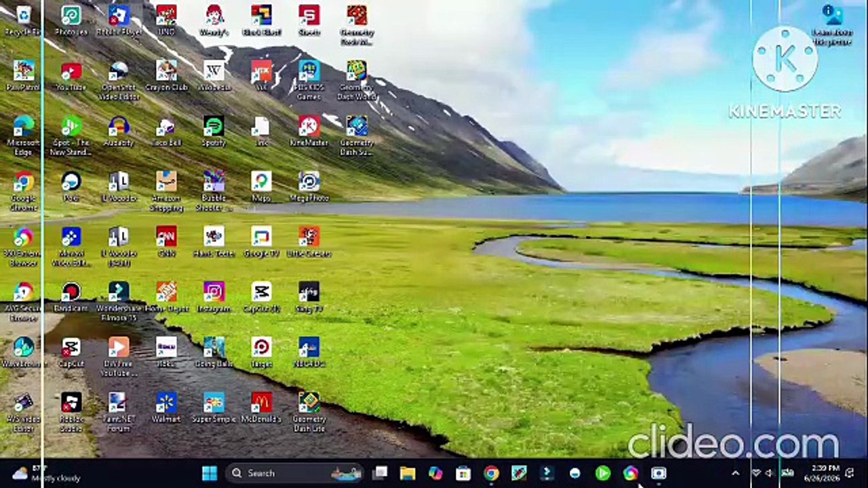Select the Taco Bell desktop icon

point(166,131)
